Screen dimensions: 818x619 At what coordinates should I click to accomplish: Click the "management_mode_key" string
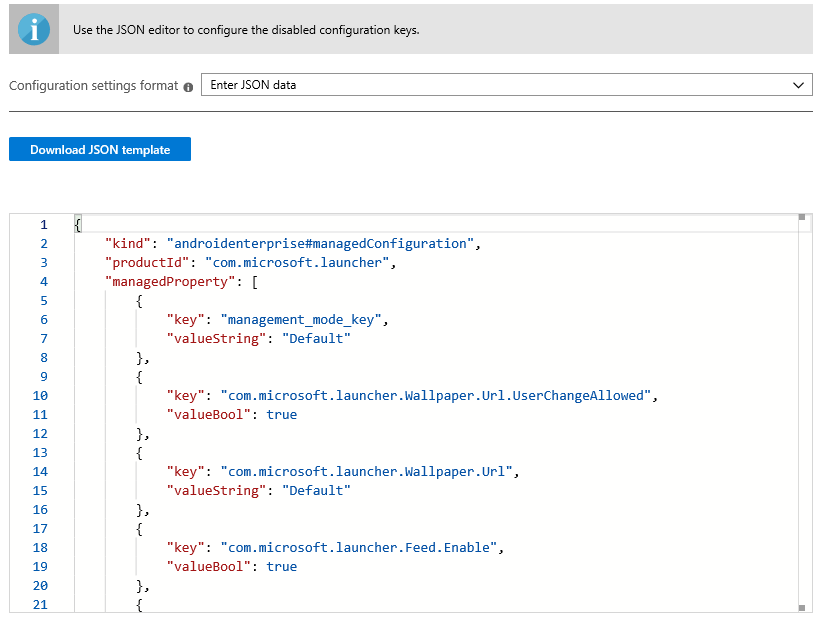[303, 320]
